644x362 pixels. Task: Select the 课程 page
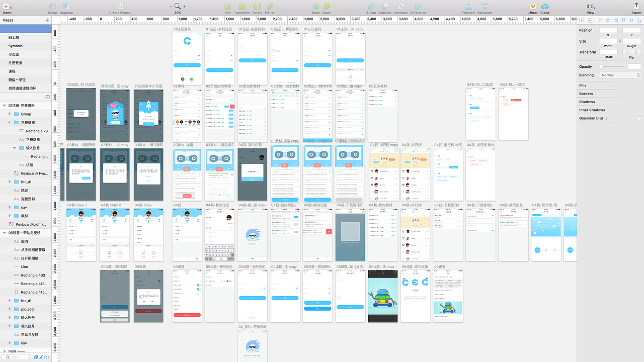[12, 71]
